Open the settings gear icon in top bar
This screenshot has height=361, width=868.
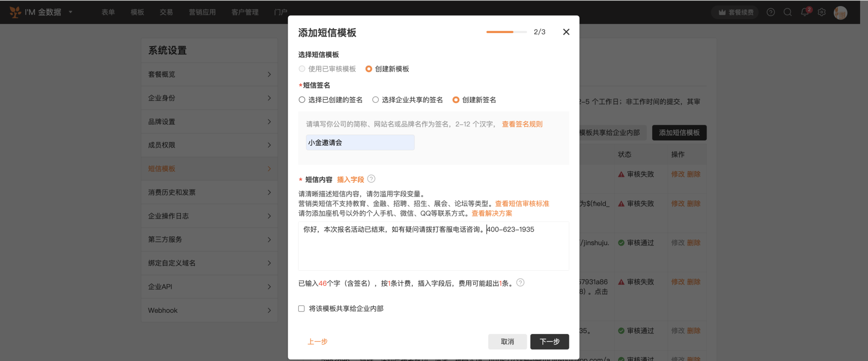[x=822, y=12]
